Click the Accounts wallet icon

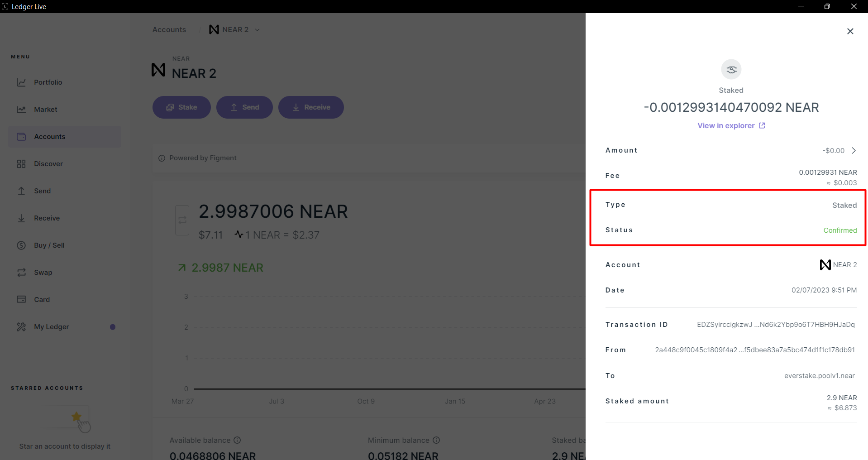(21, 136)
